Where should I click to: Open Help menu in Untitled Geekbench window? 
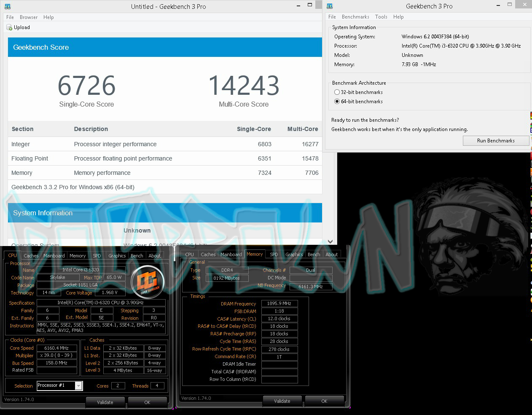(x=48, y=17)
